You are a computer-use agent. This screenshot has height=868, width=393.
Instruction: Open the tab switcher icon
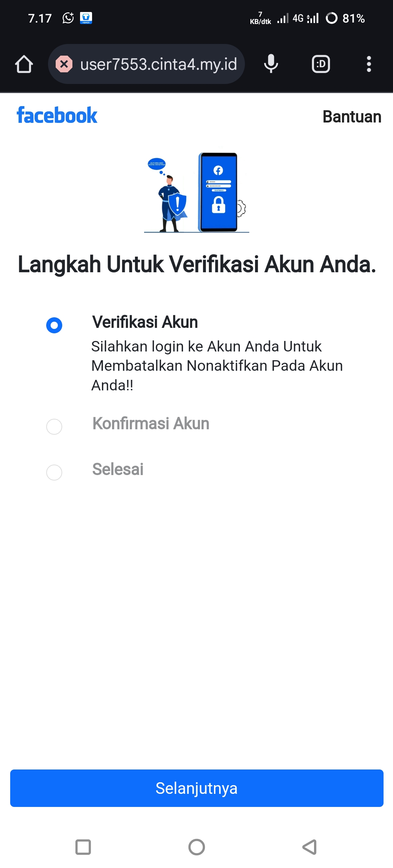tap(321, 64)
